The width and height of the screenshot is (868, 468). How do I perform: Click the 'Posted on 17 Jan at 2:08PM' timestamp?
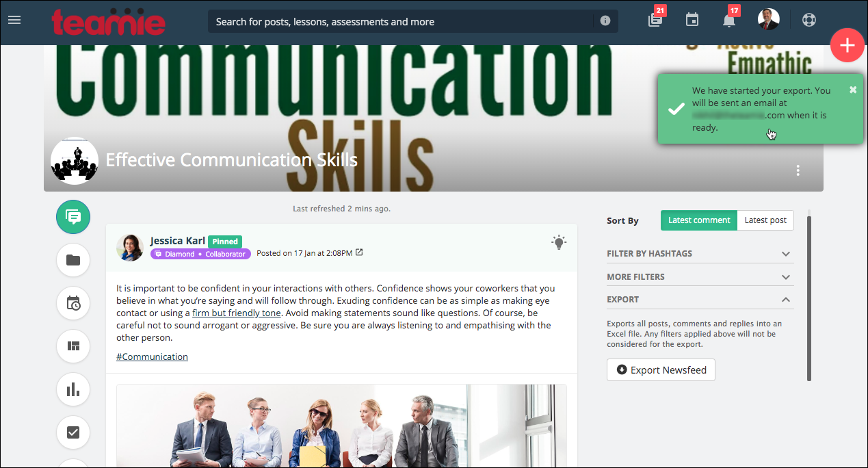[x=304, y=253]
